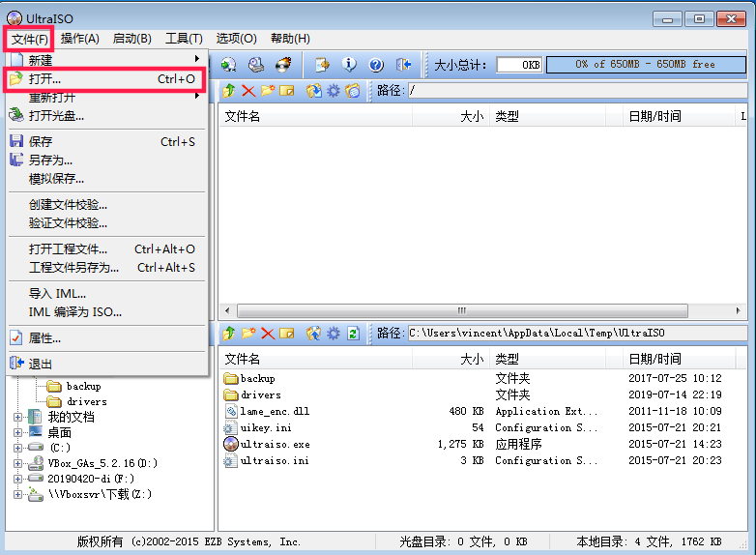Click the exit door icon in toolbar

[x=403, y=64]
